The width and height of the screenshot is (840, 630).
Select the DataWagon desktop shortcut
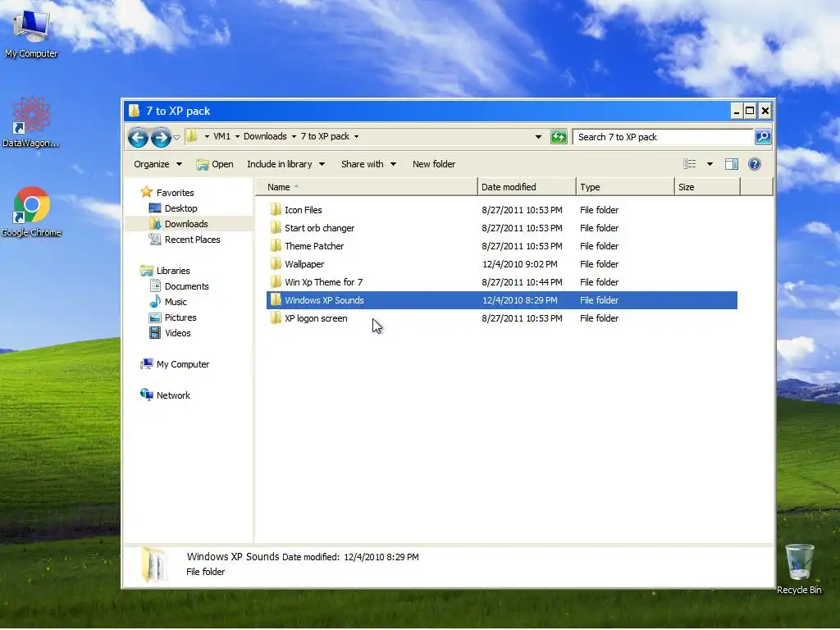[31, 122]
